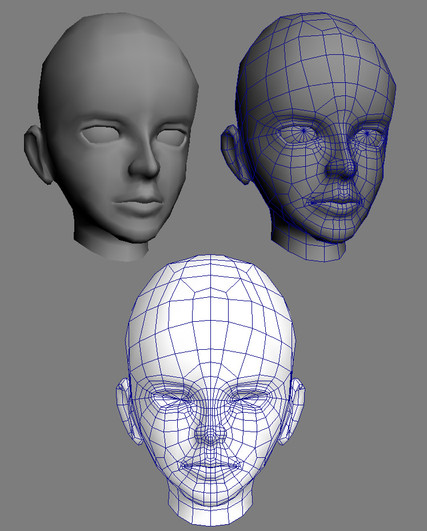The height and width of the screenshot is (531, 427).
Task: Click the ear of the gray wireframe head
Action: (234, 154)
